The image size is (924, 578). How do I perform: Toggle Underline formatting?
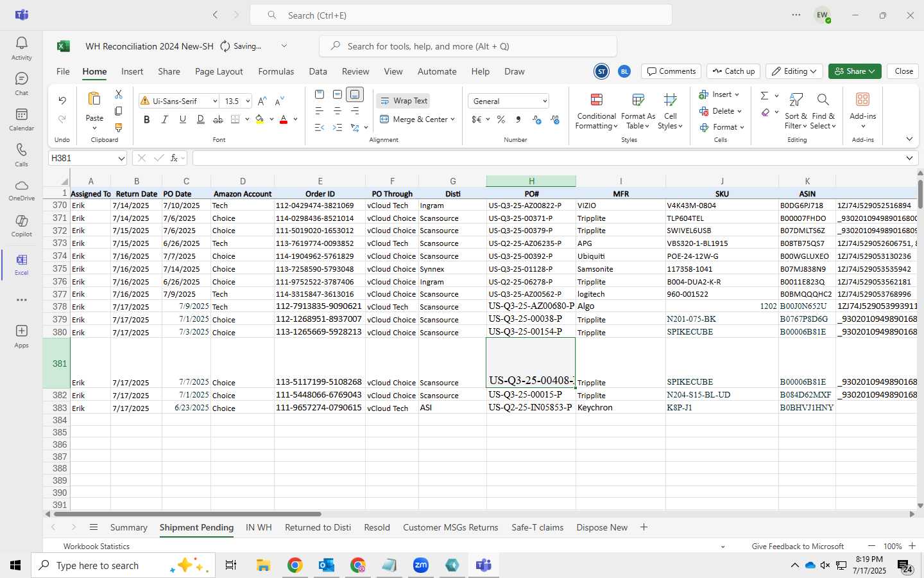[183, 119]
